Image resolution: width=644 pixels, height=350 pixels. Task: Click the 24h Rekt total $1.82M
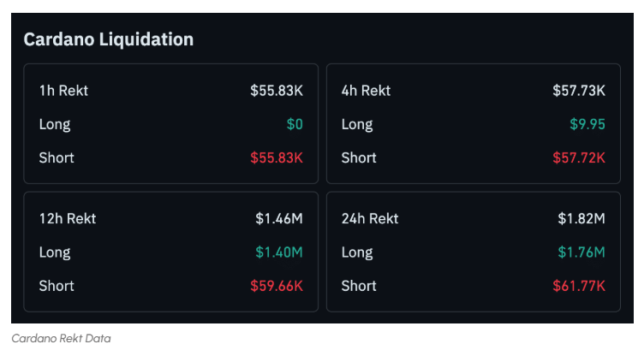581,219
